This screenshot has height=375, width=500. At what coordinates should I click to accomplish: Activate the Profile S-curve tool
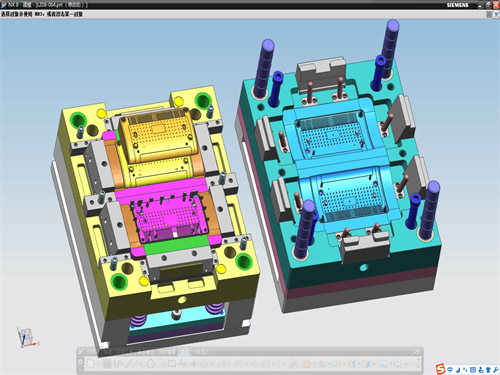[118, 363]
